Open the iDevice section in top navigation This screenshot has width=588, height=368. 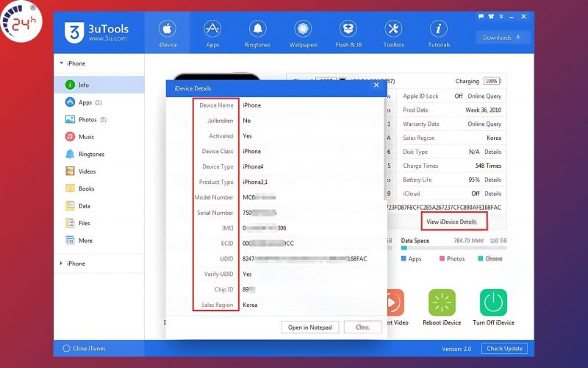(x=168, y=33)
